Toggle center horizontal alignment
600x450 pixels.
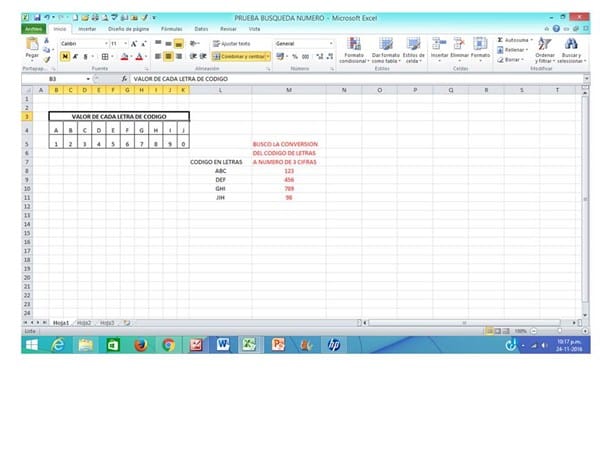point(168,57)
